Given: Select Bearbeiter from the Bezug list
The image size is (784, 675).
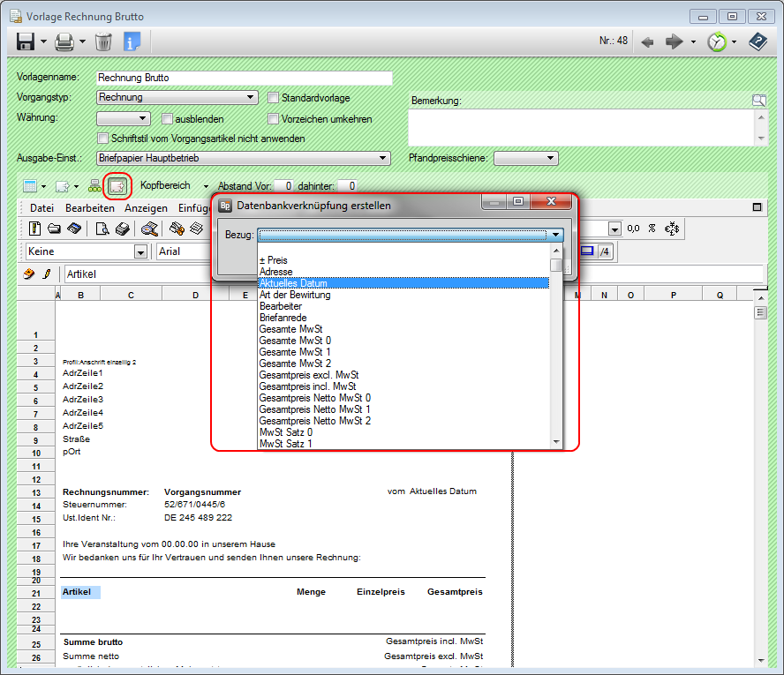Looking at the screenshot, I should [x=281, y=306].
